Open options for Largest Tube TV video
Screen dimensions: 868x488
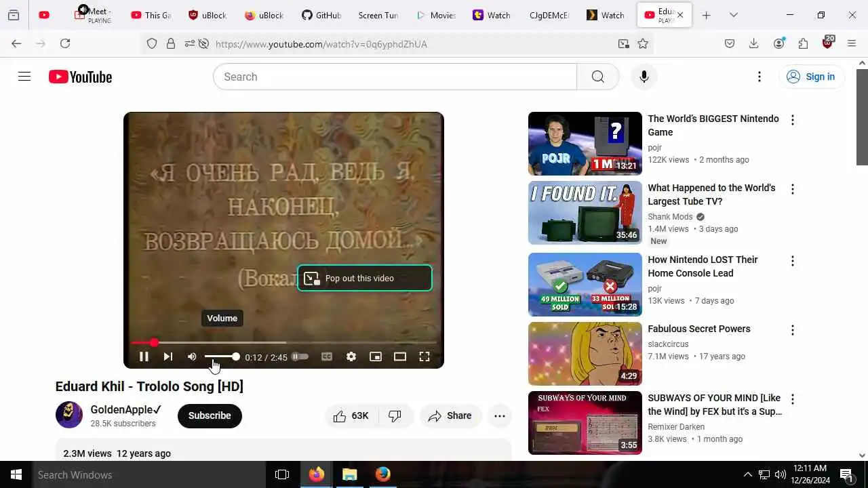(x=792, y=189)
